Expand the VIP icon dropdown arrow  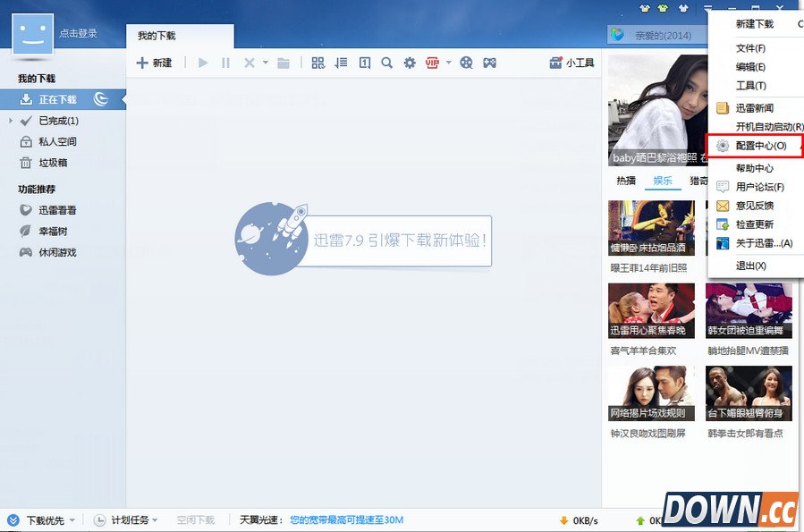click(x=450, y=63)
